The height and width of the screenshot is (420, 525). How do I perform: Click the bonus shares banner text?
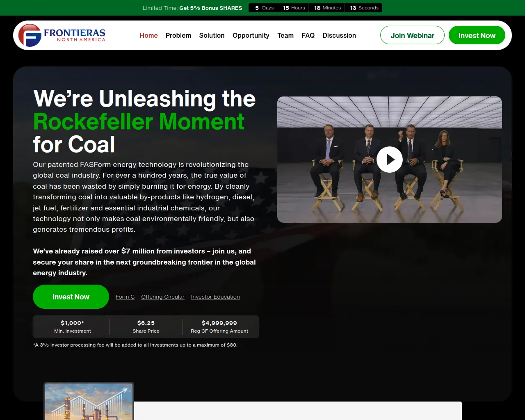click(192, 8)
